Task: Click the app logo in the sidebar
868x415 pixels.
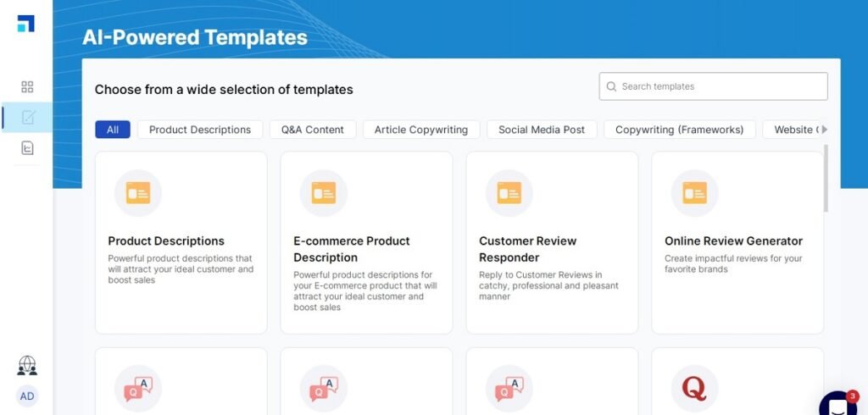Action: coord(26,24)
